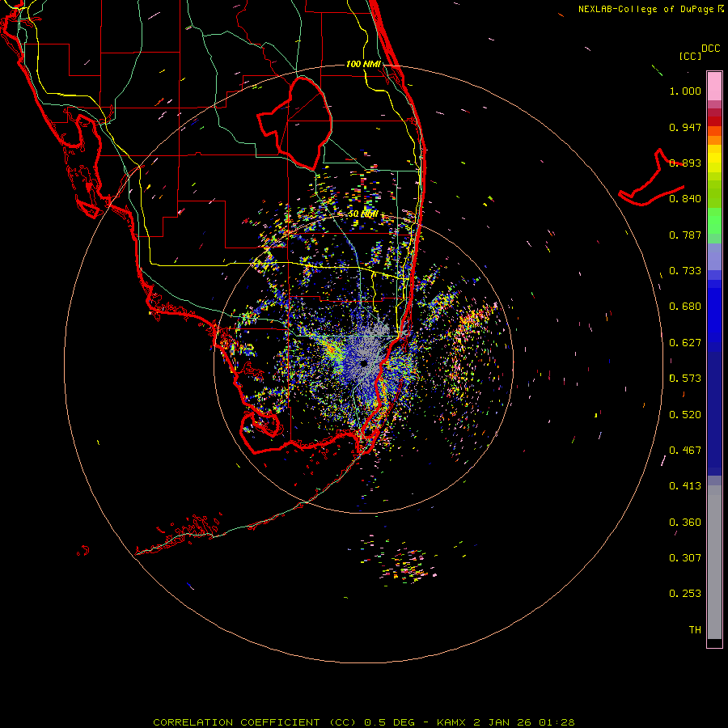Click the 2 JAN 26 01:28 timestamp
Screen dimensions: 728x728
[524, 722]
